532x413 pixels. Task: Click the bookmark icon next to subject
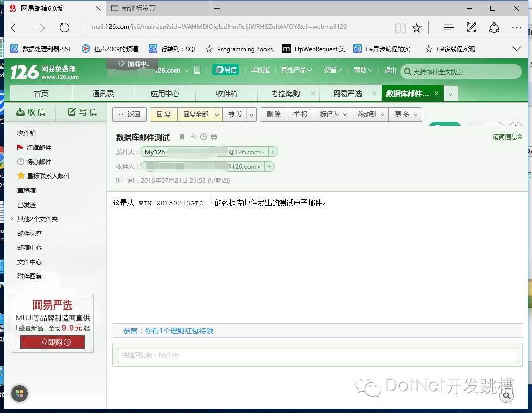coord(182,136)
